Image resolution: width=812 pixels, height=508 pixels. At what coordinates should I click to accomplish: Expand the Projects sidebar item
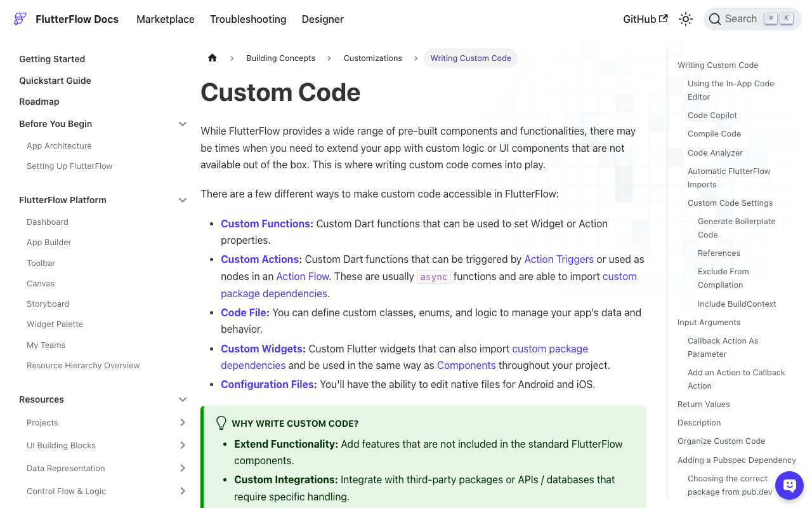pos(183,422)
